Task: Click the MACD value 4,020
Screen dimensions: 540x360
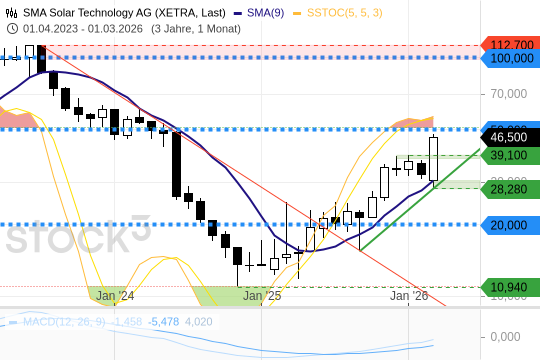Action: click(199, 322)
